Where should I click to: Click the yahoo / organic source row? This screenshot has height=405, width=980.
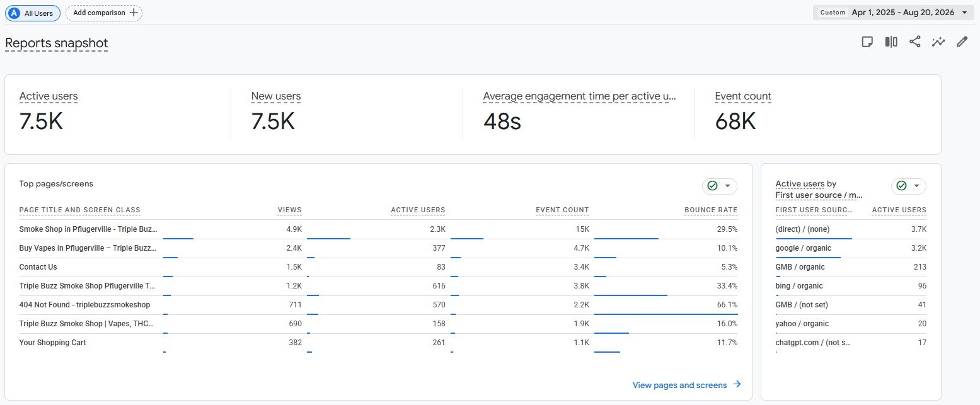click(851, 324)
